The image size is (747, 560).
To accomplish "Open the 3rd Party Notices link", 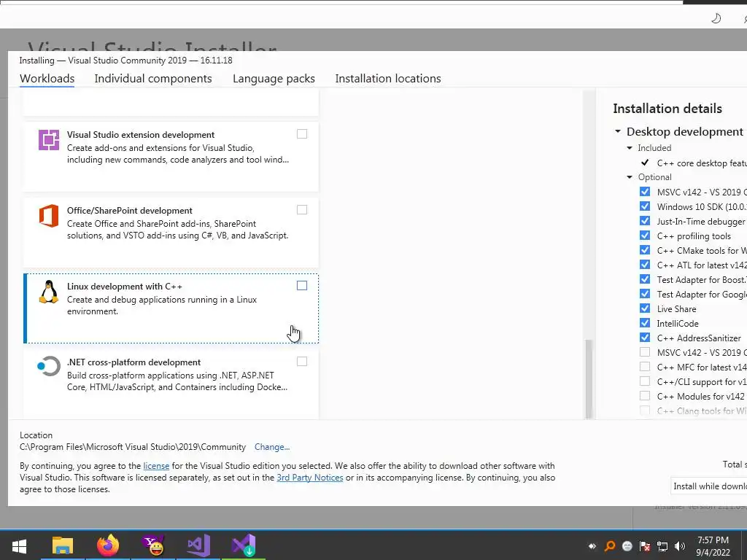I will click(309, 478).
